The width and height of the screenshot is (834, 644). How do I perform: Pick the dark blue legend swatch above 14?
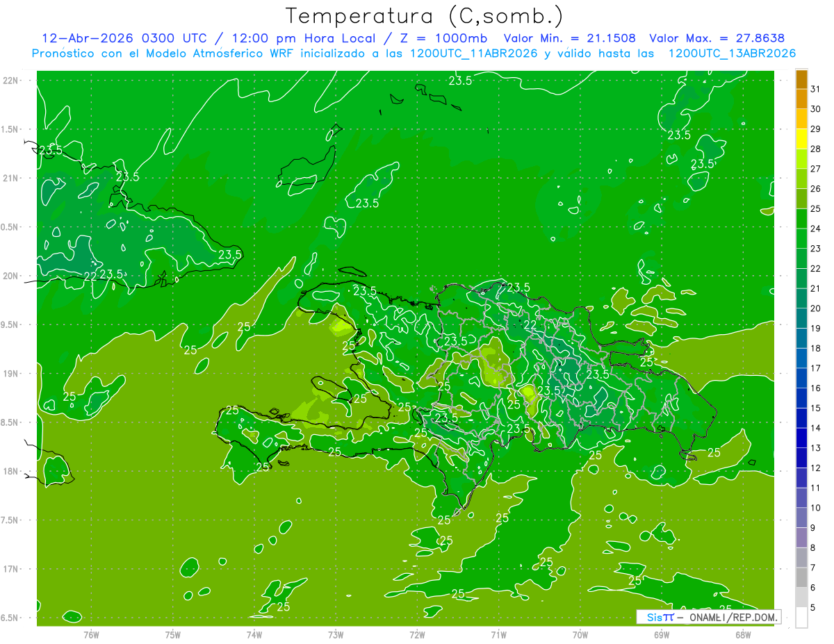coord(801,418)
